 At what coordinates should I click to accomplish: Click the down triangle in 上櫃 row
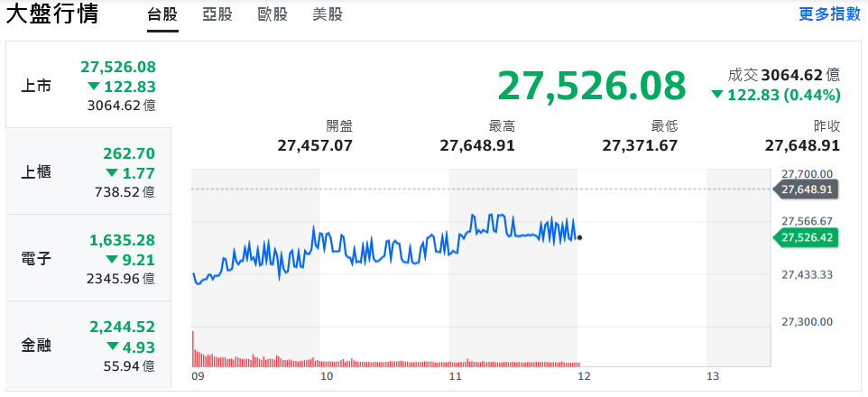(112, 173)
